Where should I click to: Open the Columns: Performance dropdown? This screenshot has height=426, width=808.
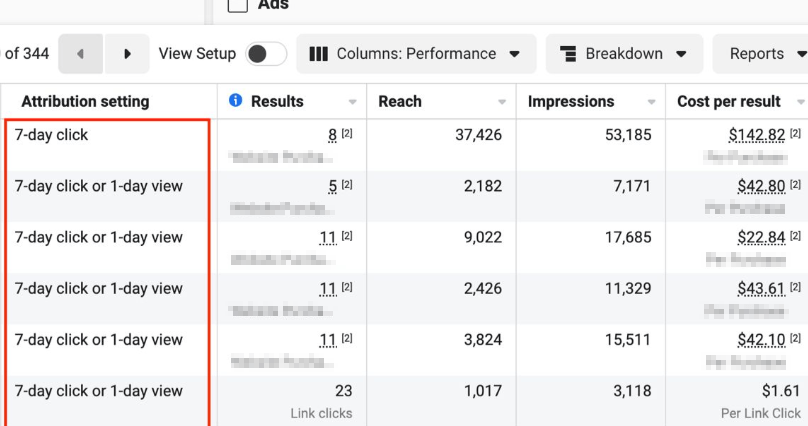click(416, 54)
